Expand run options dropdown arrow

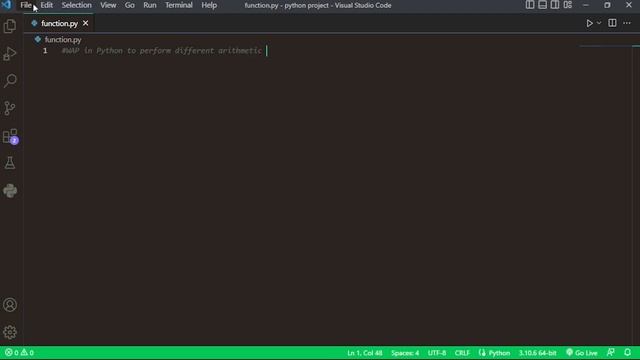[599, 23]
